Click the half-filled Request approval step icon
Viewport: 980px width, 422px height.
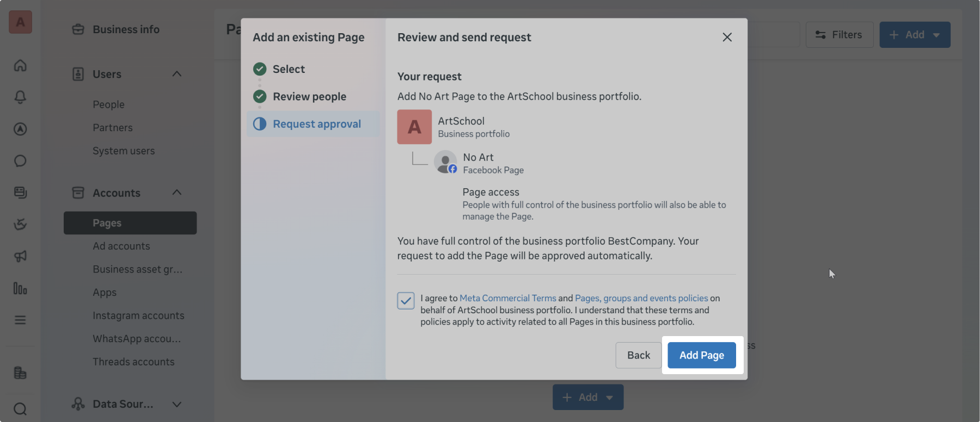pyautogui.click(x=260, y=124)
